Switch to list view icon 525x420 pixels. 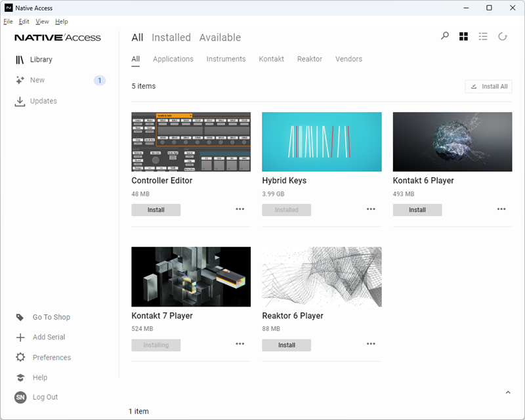point(483,37)
